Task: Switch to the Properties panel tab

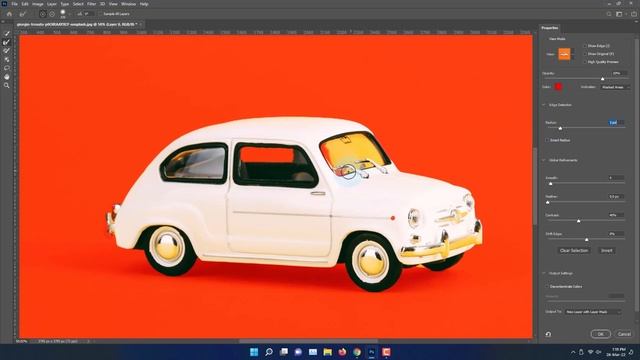Action: [x=549, y=28]
